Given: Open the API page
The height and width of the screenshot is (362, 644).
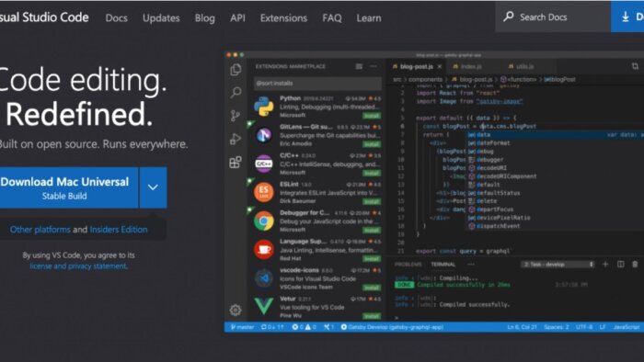Looking at the screenshot, I should [237, 18].
